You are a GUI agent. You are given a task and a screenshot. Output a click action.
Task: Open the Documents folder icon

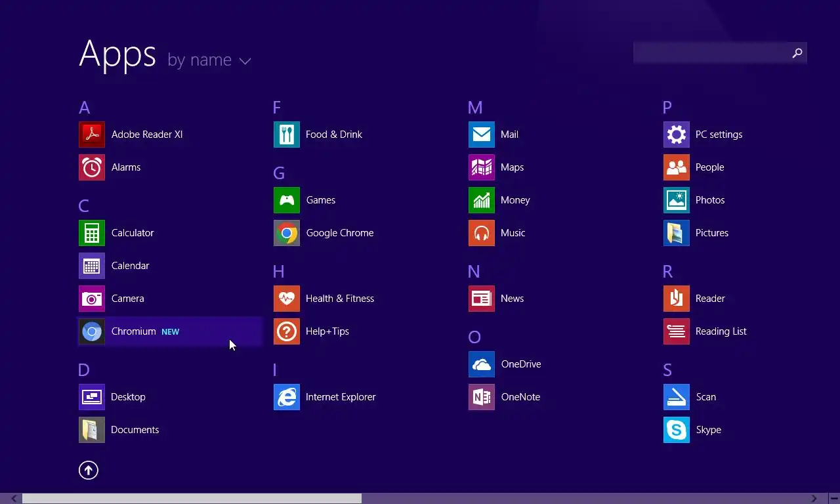92,430
